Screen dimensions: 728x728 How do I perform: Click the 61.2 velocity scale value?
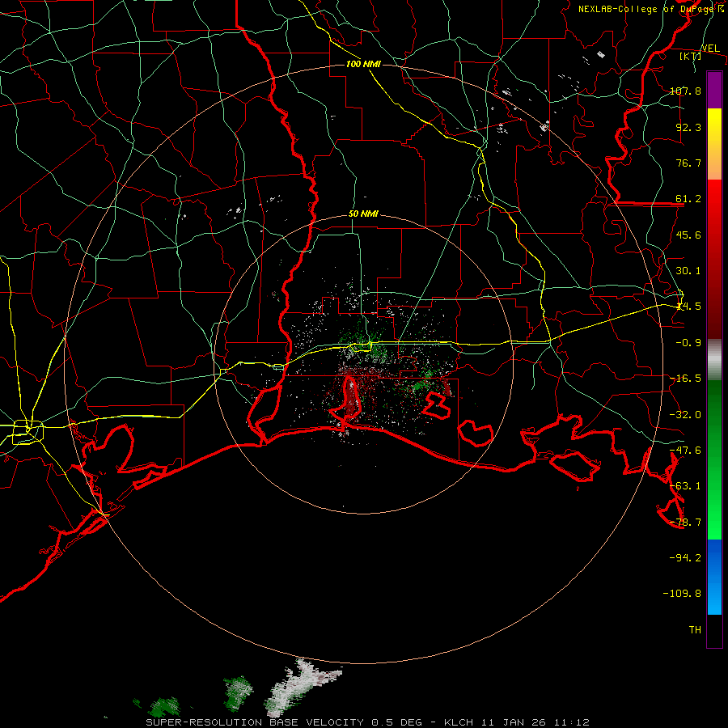pyautogui.click(x=688, y=199)
